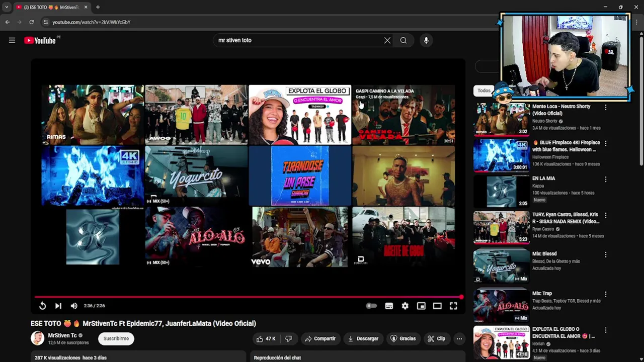Select ESE TOTO browser tab
This screenshot has height=362, width=644.
51,7
